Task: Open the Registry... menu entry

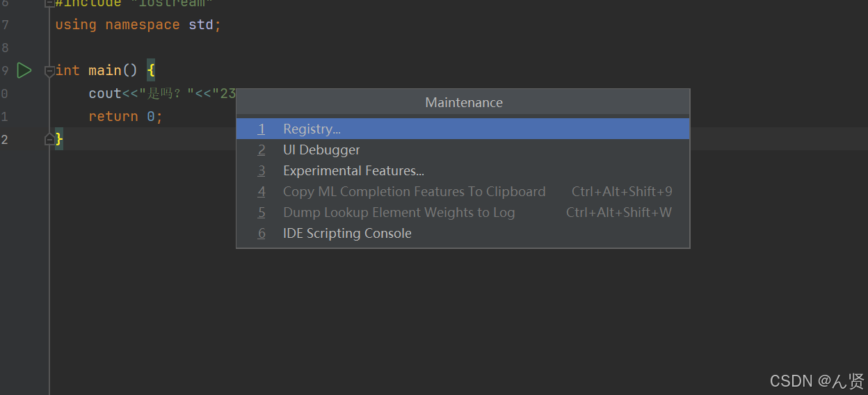Action: 463,129
